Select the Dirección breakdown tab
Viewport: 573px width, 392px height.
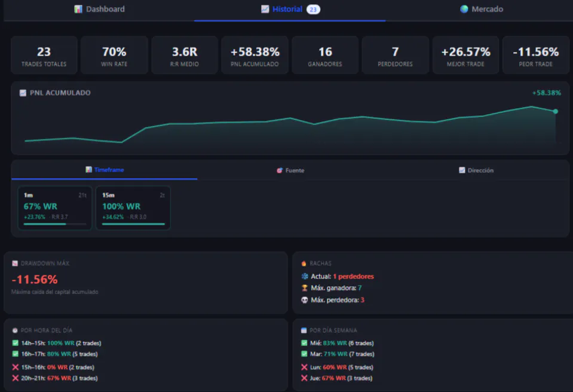tap(476, 170)
